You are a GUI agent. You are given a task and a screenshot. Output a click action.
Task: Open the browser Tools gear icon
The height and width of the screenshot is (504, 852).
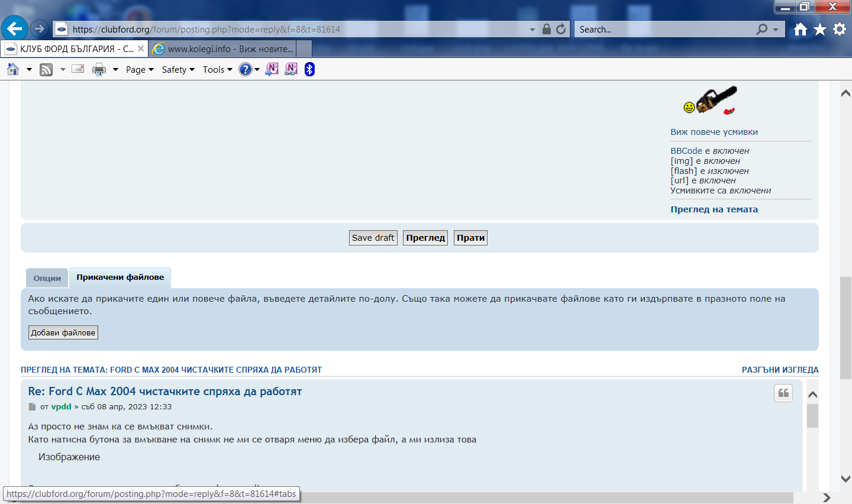click(839, 29)
